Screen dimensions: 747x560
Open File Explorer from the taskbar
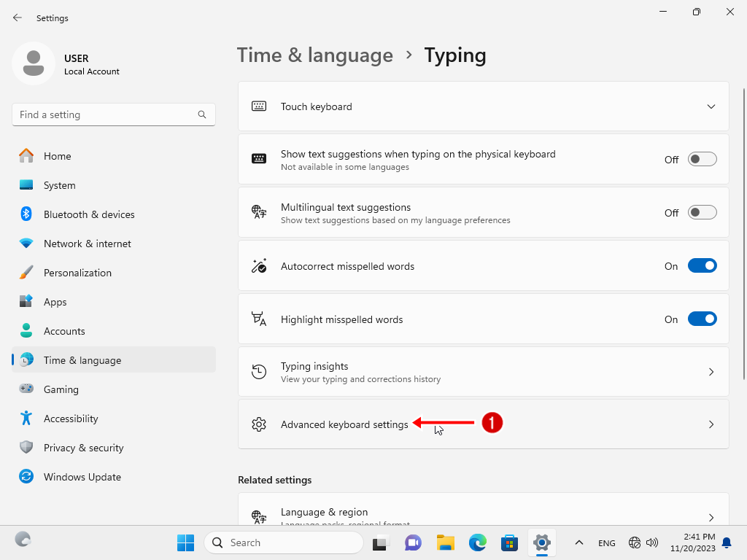pyautogui.click(x=446, y=542)
